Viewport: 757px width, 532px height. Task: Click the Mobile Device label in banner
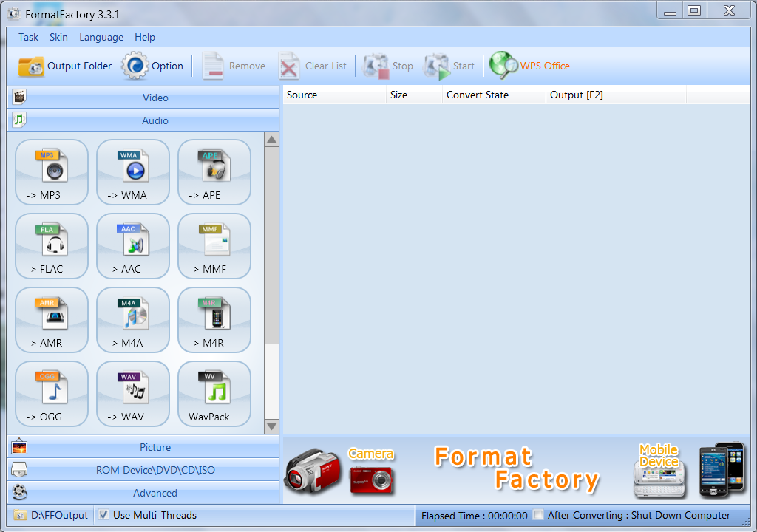pos(659,456)
